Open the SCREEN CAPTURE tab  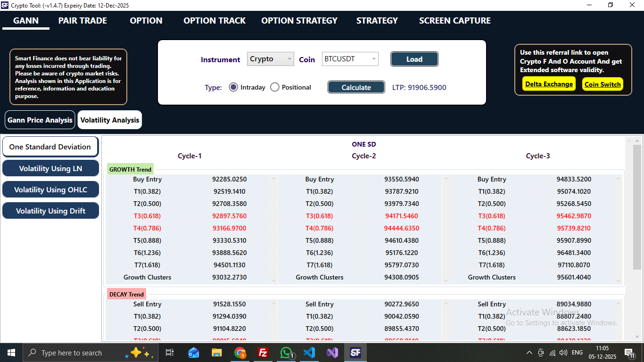click(454, 21)
